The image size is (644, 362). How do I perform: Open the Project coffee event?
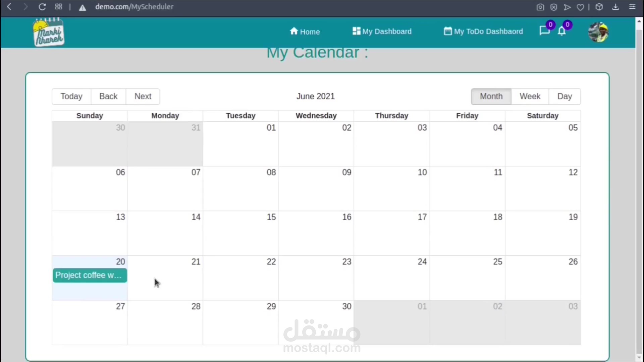90,275
